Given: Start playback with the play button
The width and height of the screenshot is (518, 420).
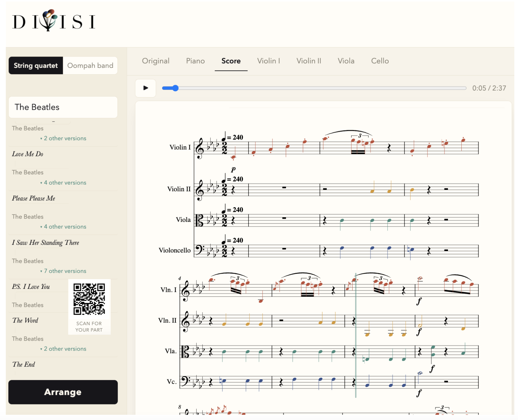Looking at the screenshot, I should click(x=146, y=88).
